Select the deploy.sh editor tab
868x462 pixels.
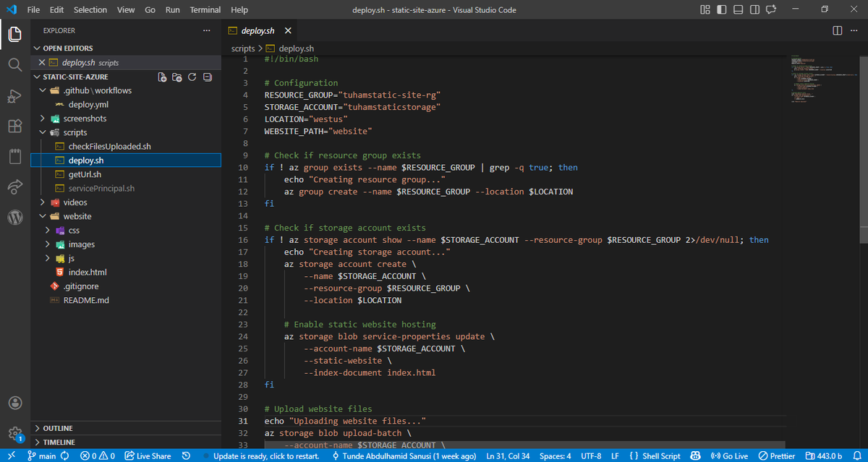259,30
